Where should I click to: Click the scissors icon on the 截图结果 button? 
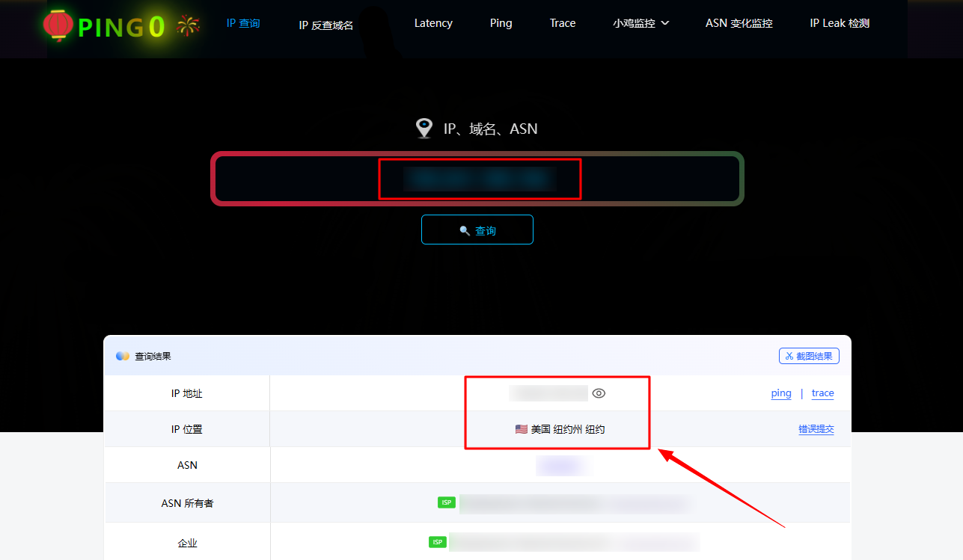(789, 355)
